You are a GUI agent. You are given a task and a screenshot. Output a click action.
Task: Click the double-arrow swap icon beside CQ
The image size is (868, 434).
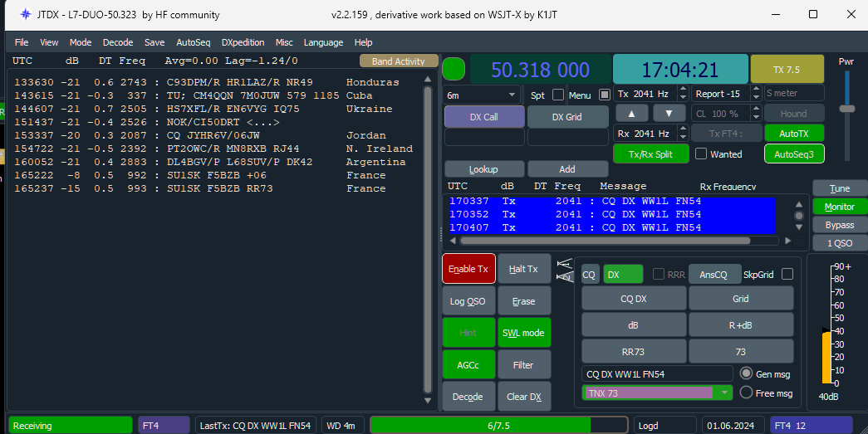[x=565, y=270]
